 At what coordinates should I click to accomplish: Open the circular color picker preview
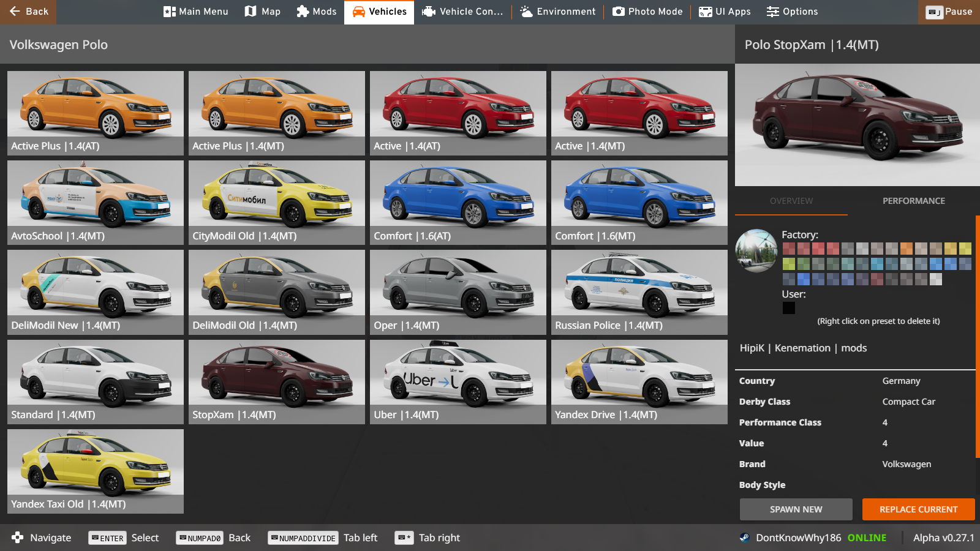pos(756,250)
